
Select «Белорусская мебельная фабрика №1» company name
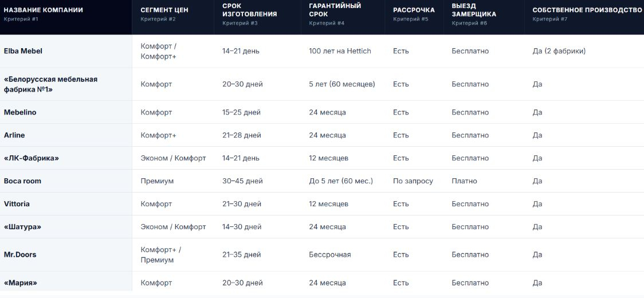click(x=50, y=84)
